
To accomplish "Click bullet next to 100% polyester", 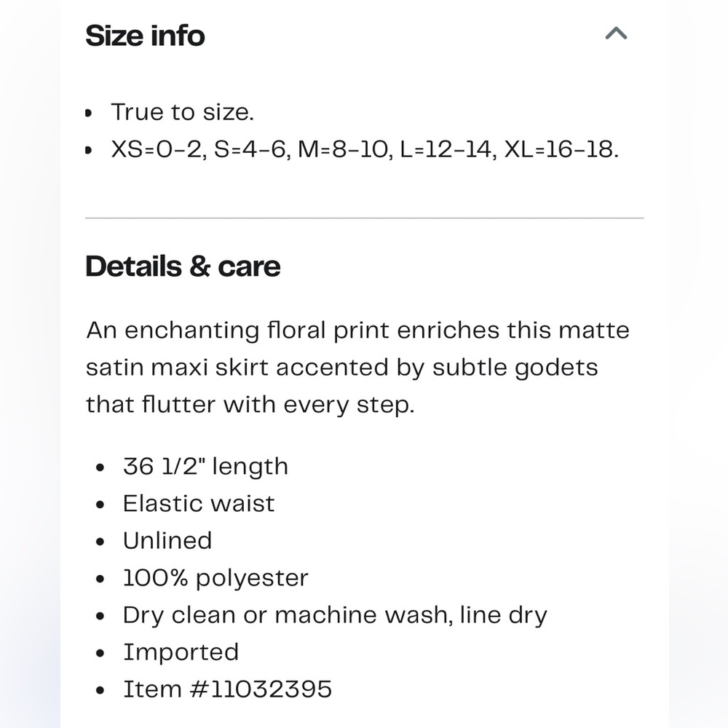I will 100,579.
